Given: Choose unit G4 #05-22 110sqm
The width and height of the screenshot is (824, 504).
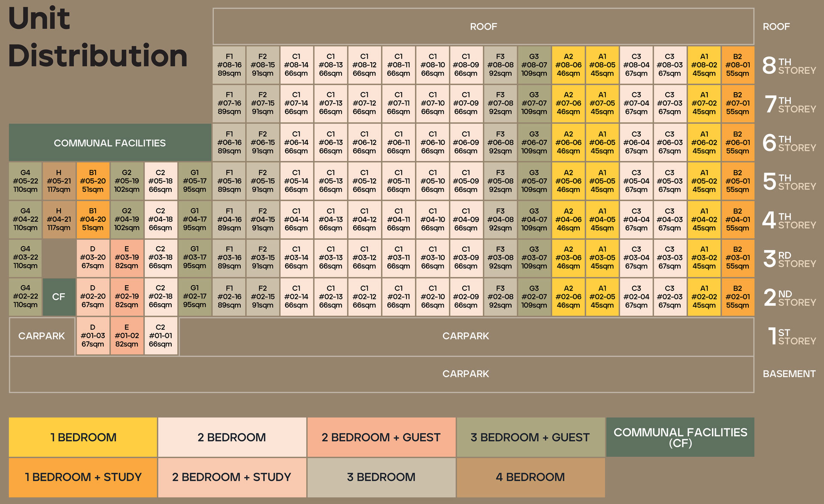Looking at the screenshot, I should point(25,181).
